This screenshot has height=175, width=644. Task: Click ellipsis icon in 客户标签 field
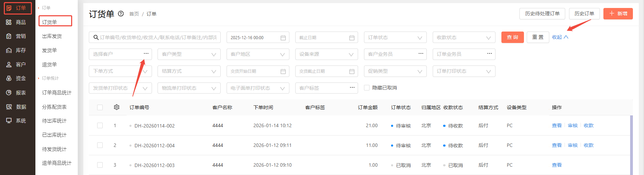click(352, 87)
